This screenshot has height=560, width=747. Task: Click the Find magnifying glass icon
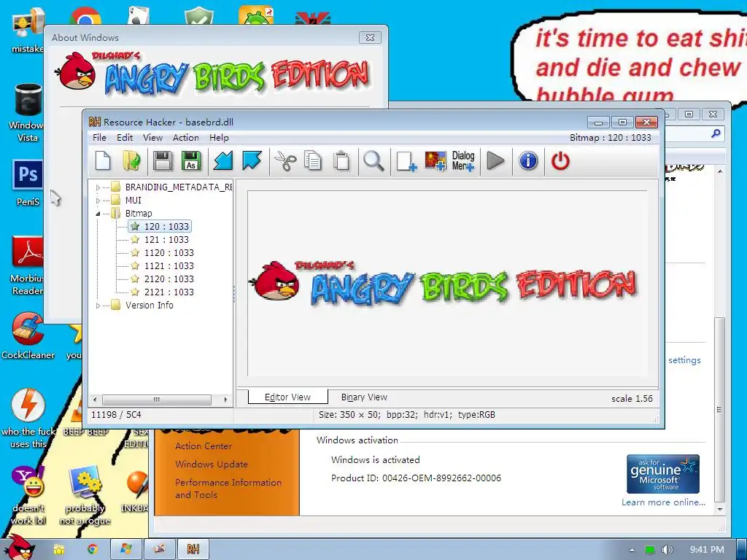373,161
